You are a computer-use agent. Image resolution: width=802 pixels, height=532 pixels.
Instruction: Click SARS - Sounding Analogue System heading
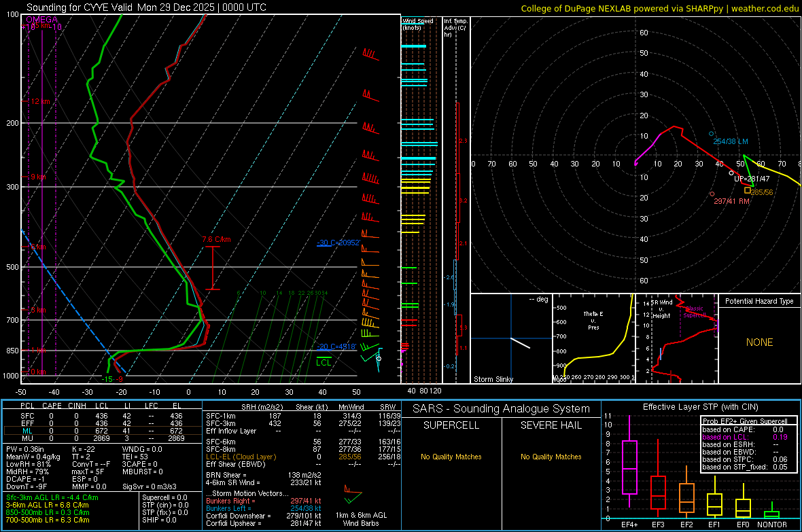[x=502, y=409]
